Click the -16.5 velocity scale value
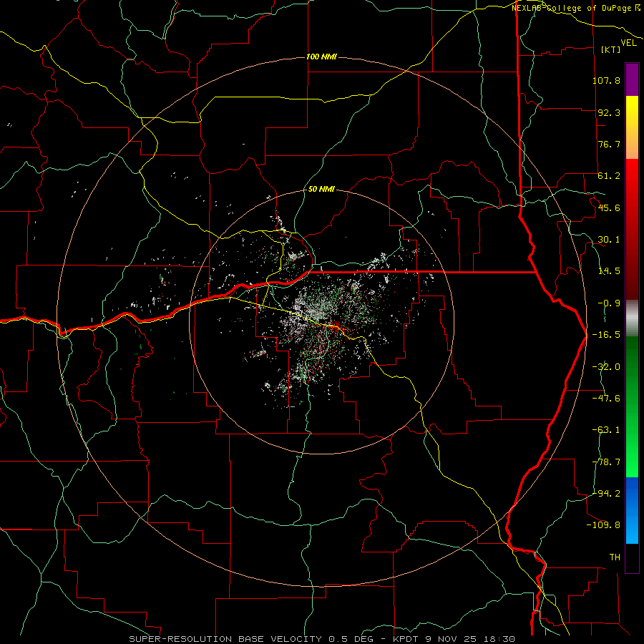The height and width of the screenshot is (644, 644). 606,335
